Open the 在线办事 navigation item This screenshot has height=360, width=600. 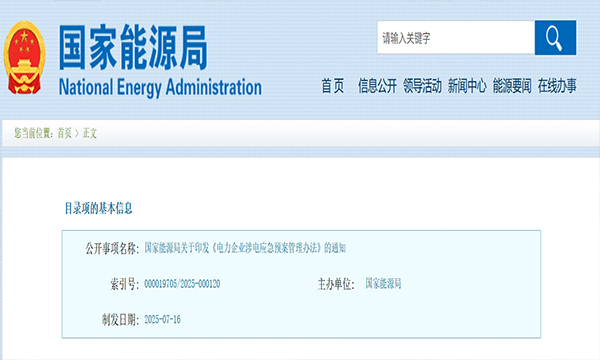click(557, 86)
